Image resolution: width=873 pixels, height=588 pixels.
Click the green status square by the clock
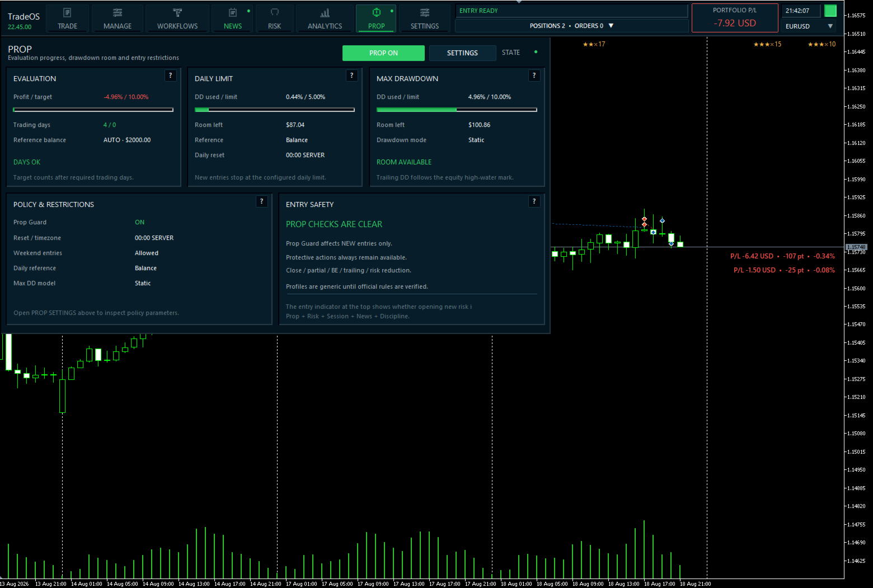pos(830,11)
